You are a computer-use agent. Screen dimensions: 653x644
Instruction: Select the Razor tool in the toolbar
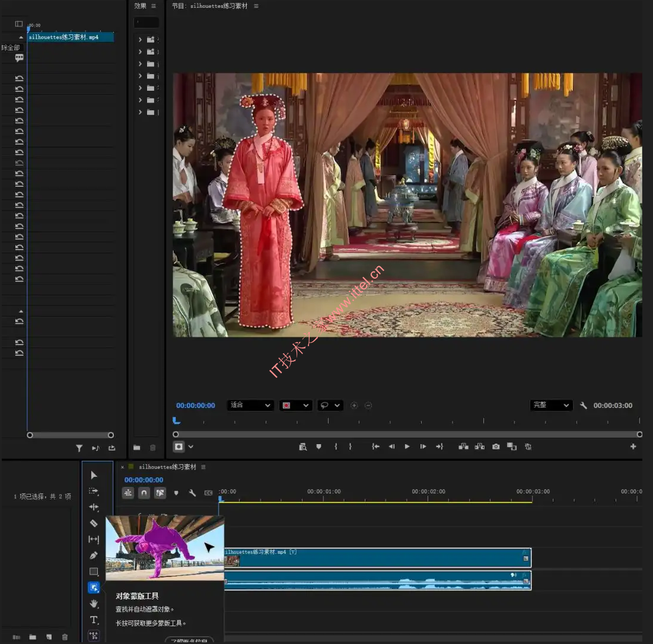(x=94, y=523)
